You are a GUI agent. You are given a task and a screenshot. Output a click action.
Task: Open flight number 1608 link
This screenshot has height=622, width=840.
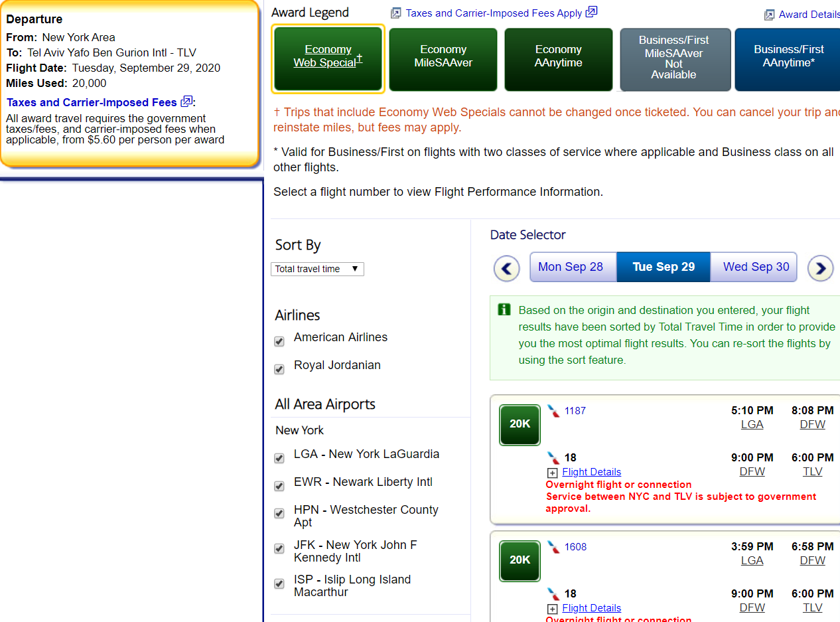(x=575, y=547)
